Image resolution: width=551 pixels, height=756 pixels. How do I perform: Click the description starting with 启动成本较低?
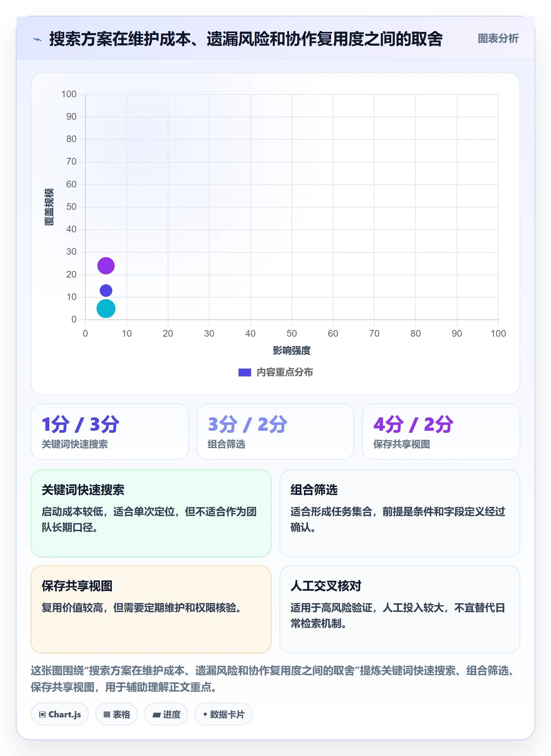click(149, 519)
